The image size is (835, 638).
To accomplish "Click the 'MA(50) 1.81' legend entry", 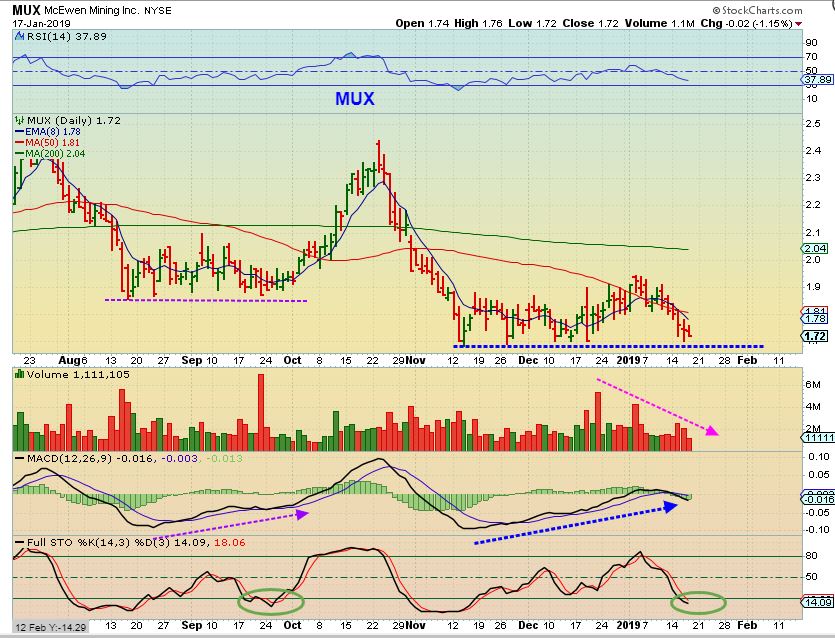I will coord(52,143).
